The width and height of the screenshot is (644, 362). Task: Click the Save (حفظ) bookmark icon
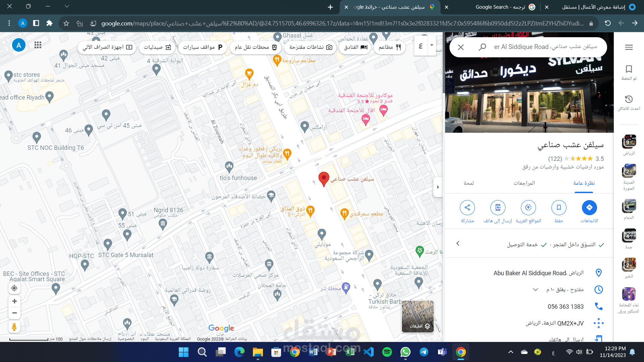tap(559, 208)
